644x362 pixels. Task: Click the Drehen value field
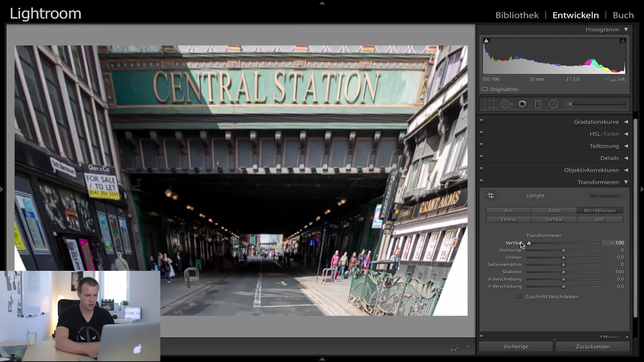620,257
